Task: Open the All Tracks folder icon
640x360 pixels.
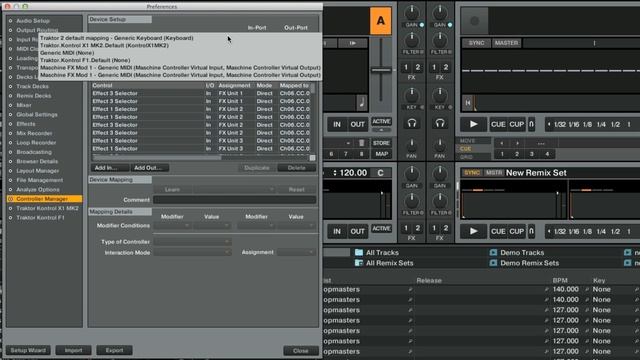Action: tap(359, 252)
